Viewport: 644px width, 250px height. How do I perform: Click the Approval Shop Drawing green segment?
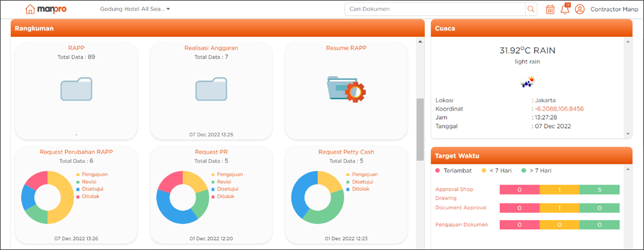tap(599, 189)
